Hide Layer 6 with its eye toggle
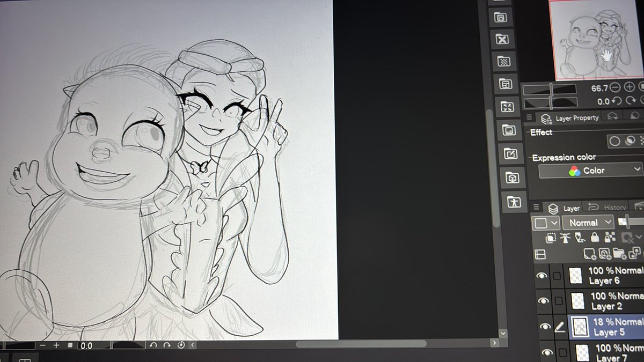The height and width of the screenshot is (362, 644). 543,276
